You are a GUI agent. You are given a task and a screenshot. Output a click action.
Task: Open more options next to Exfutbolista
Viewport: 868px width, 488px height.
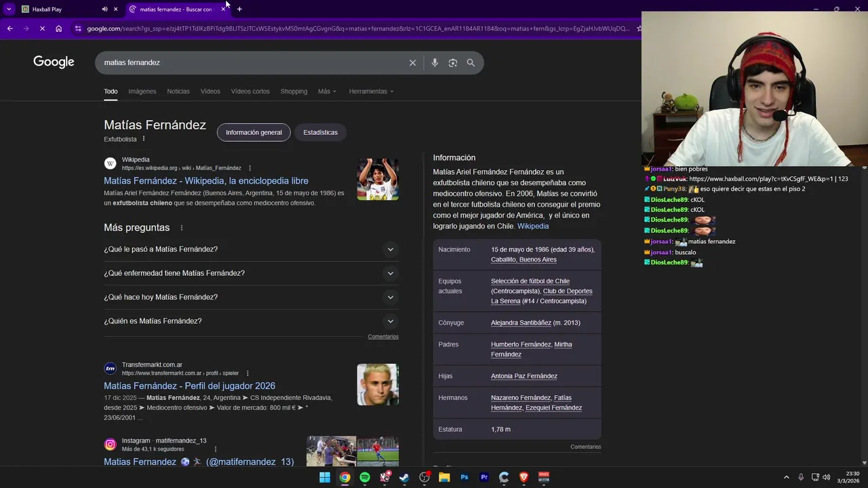pyautogui.click(x=143, y=139)
